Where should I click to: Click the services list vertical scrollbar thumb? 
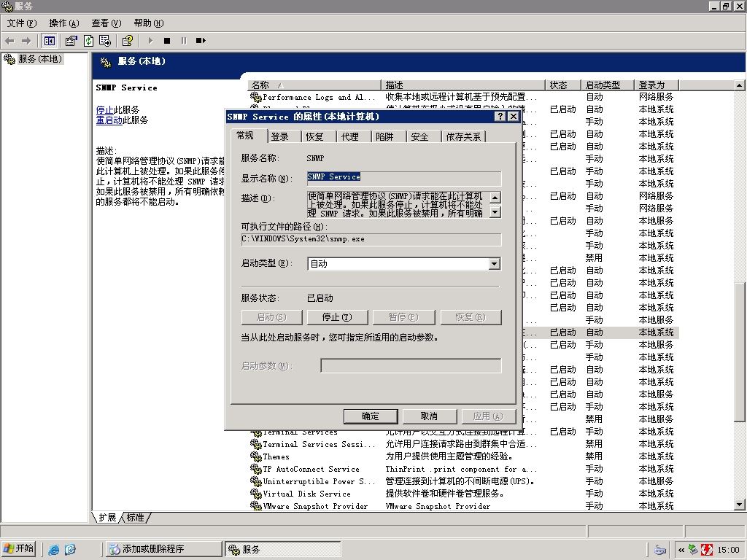[740, 352]
